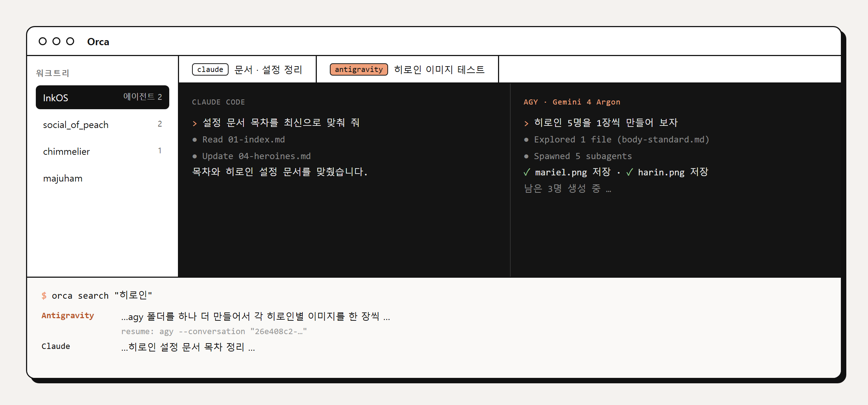
Task: Open the social_of_peach worktree
Action: (x=102, y=124)
